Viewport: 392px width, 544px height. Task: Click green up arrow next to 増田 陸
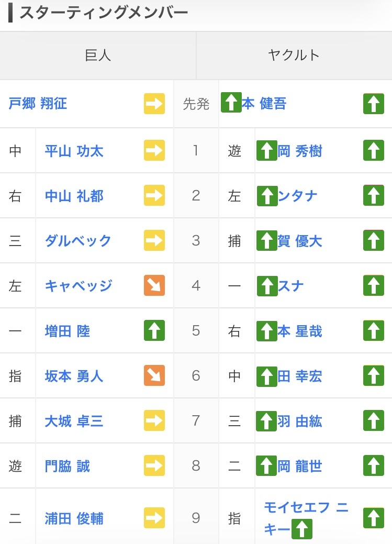(x=154, y=330)
